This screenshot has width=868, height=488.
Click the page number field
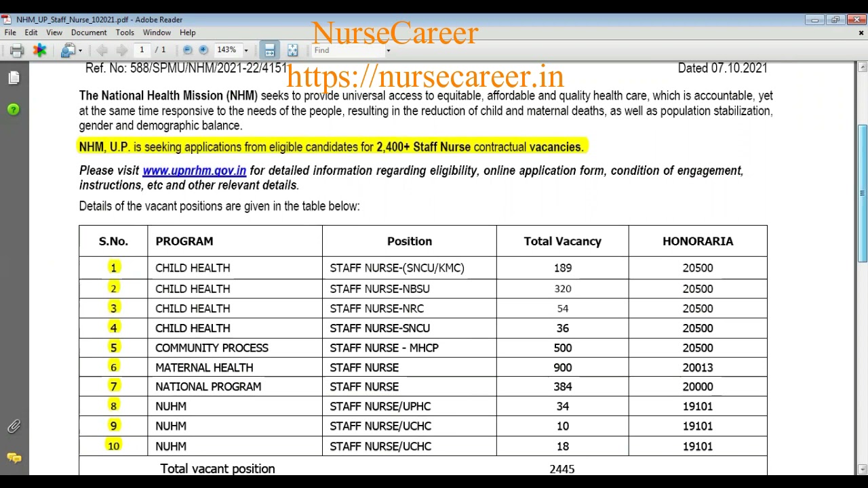tap(142, 50)
